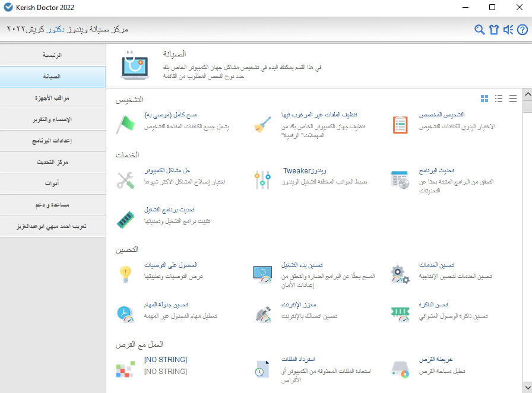532x393 pixels.
Task: Open تحسين جدولة المهام link
Action: pos(166,305)
